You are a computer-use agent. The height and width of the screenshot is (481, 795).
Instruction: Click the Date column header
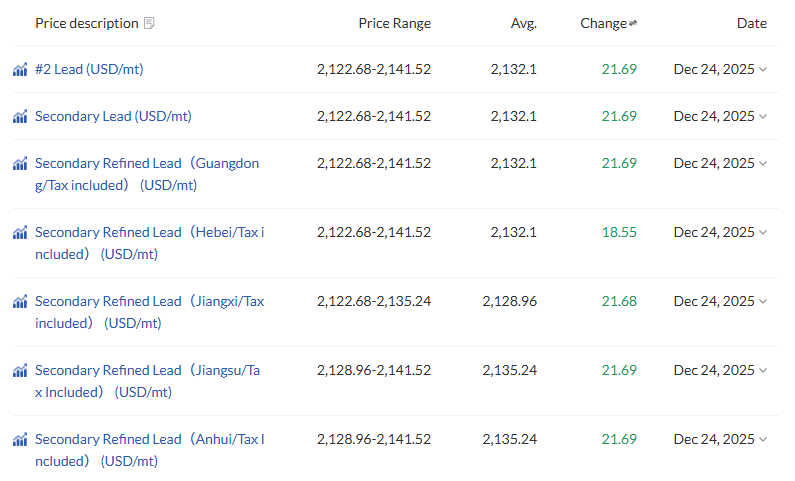point(751,23)
